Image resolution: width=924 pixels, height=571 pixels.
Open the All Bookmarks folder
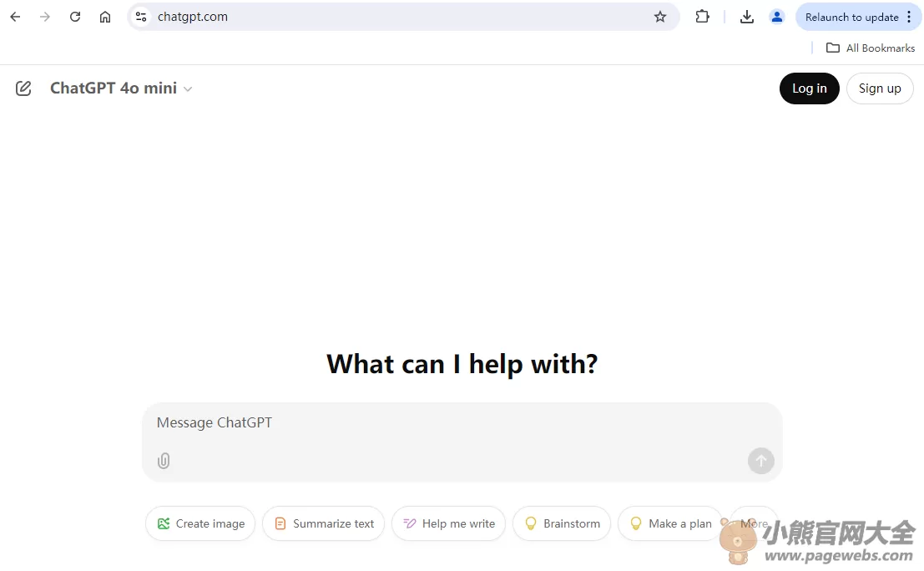click(x=871, y=48)
